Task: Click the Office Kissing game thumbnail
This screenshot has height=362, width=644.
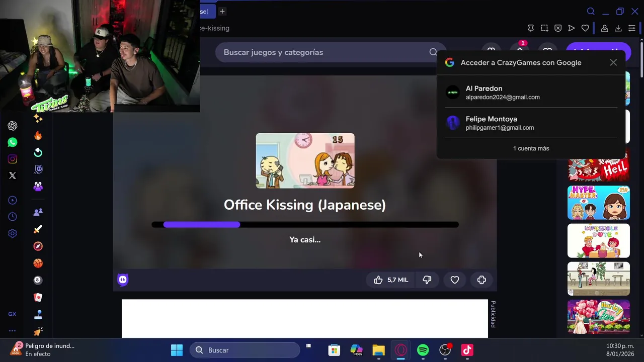Action: coord(305,161)
